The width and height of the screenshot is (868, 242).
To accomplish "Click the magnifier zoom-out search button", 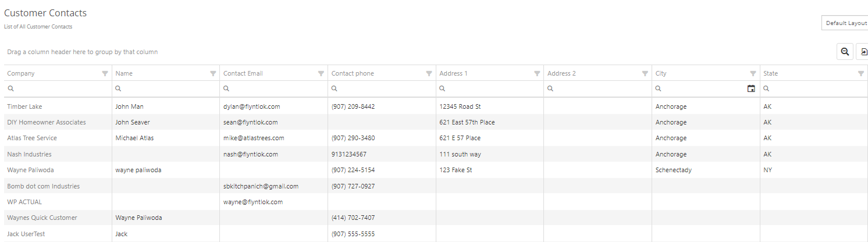I will coord(845,52).
